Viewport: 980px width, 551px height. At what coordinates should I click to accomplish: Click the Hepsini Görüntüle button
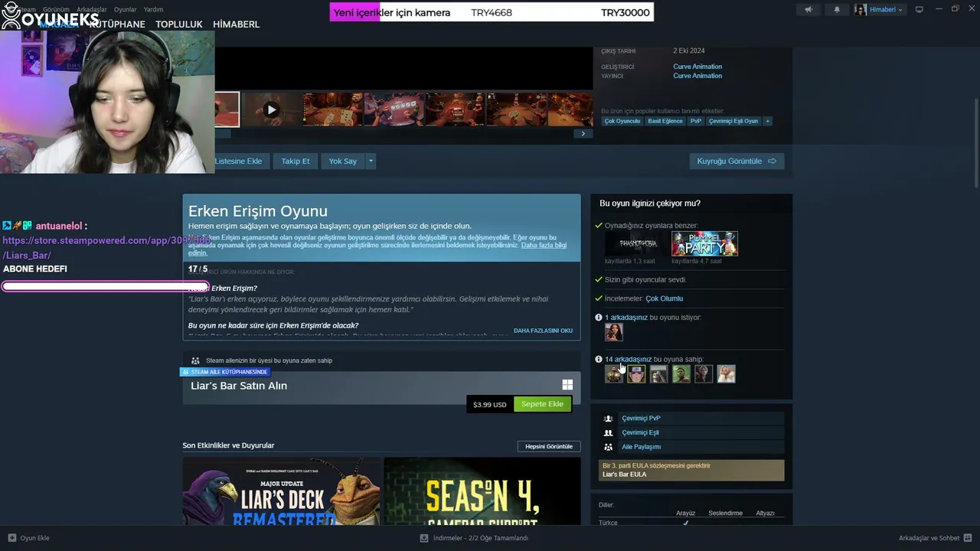coord(549,446)
